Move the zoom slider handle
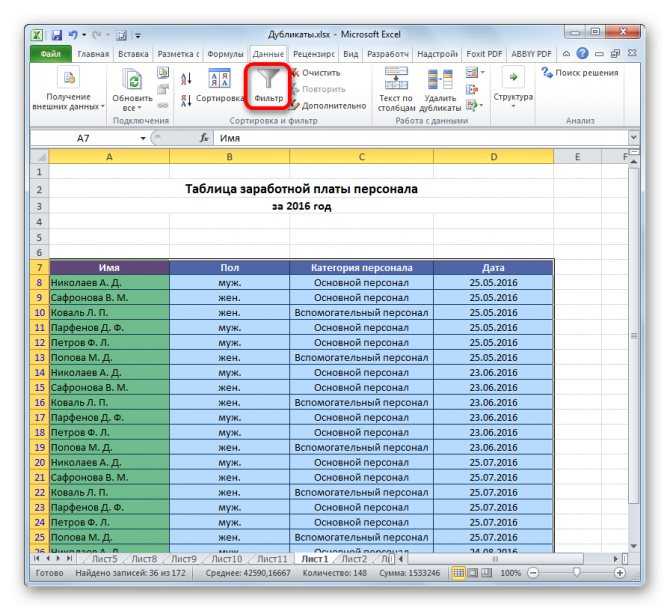 [x=576, y=572]
